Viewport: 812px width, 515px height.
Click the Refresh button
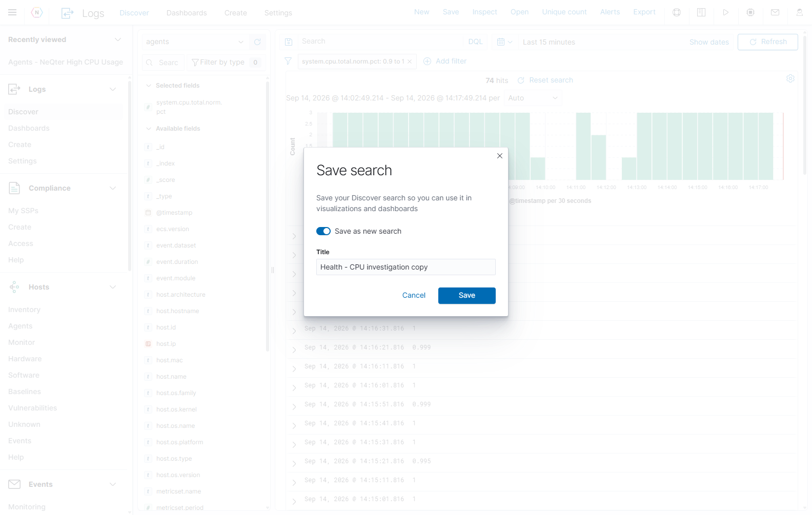click(x=768, y=42)
